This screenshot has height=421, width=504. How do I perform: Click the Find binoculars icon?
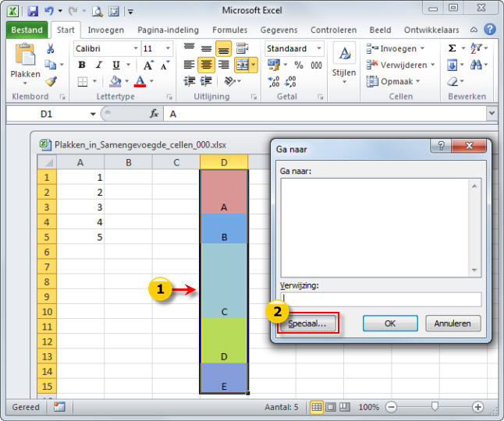476,65
